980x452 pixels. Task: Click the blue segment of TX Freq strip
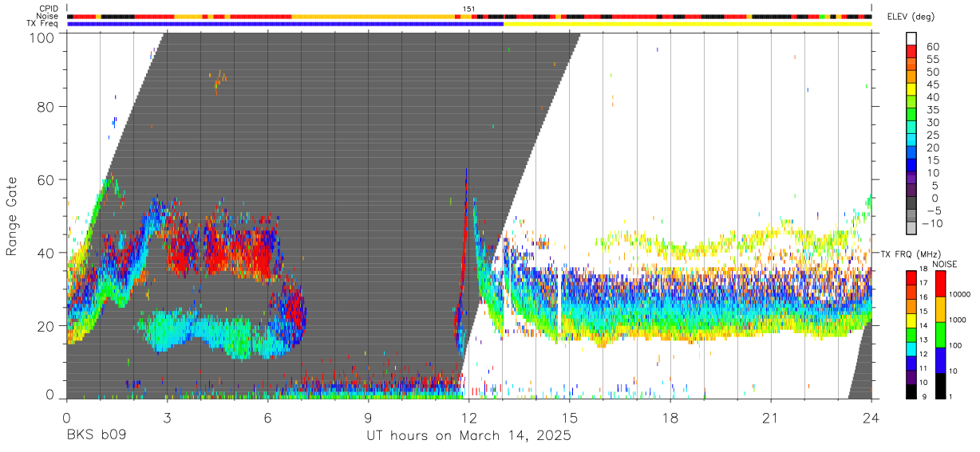pyautogui.click(x=285, y=24)
